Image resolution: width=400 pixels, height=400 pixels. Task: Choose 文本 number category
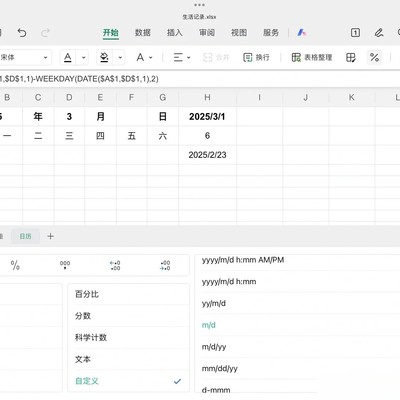point(129,359)
